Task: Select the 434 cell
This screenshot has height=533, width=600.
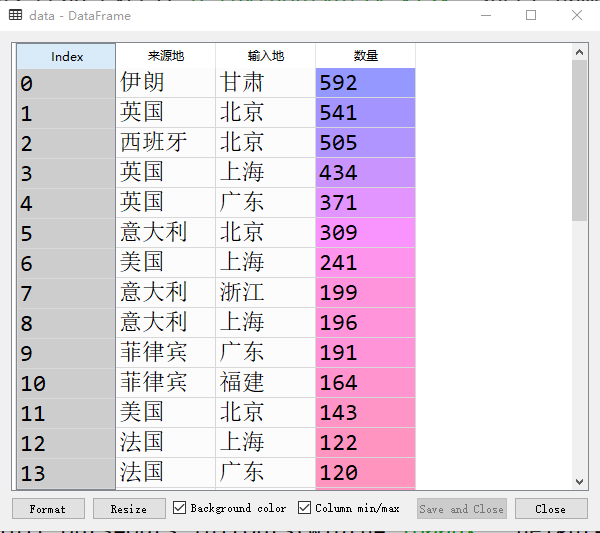Action: (x=365, y=173)
